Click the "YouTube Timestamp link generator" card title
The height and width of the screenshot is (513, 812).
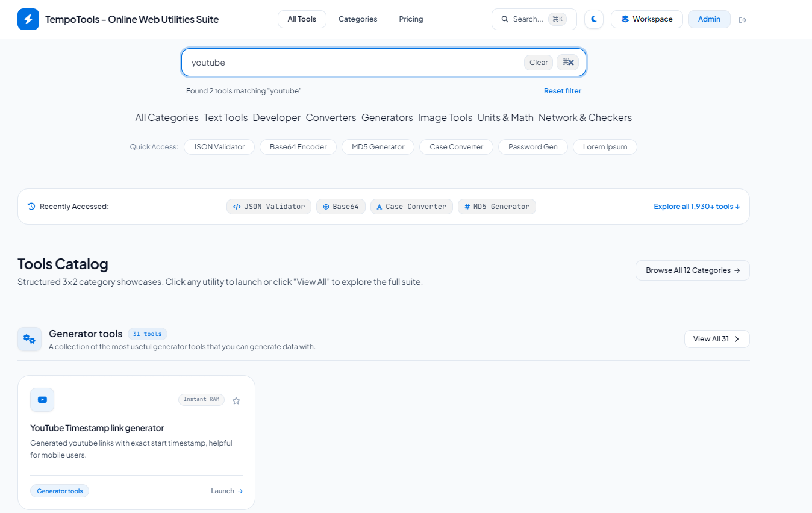[x=97, y=428]
